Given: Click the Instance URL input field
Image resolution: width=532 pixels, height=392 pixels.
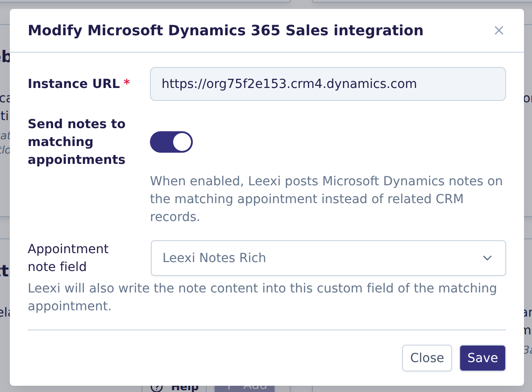Looking at the screenshot, I should tap(328, 84).
